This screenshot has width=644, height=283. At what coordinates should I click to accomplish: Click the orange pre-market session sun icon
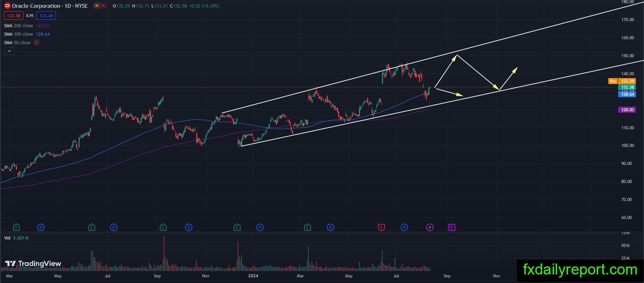[97, 6]
